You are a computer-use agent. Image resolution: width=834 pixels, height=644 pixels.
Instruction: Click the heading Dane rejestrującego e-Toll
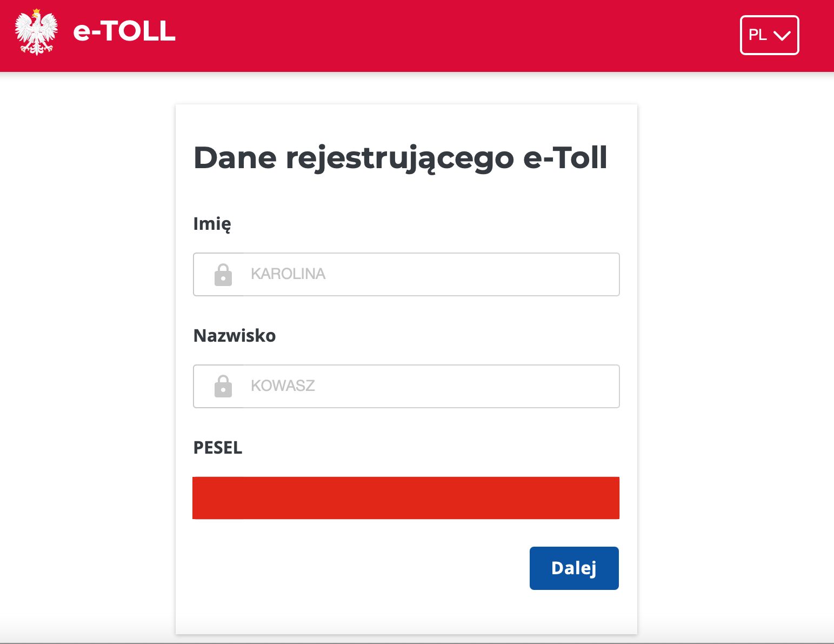pyautogui.click(x=401, y=158)
